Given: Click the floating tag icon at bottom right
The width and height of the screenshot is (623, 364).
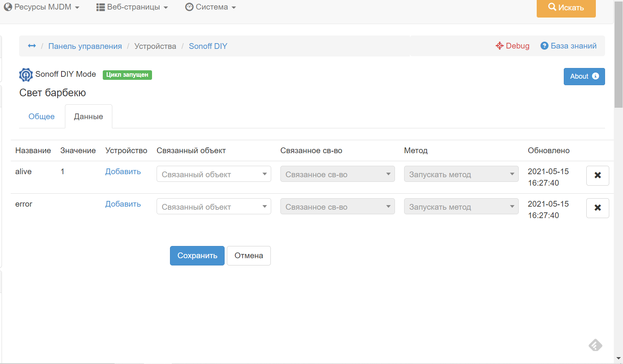Looking at the screenshot, I should coord(595,345).
